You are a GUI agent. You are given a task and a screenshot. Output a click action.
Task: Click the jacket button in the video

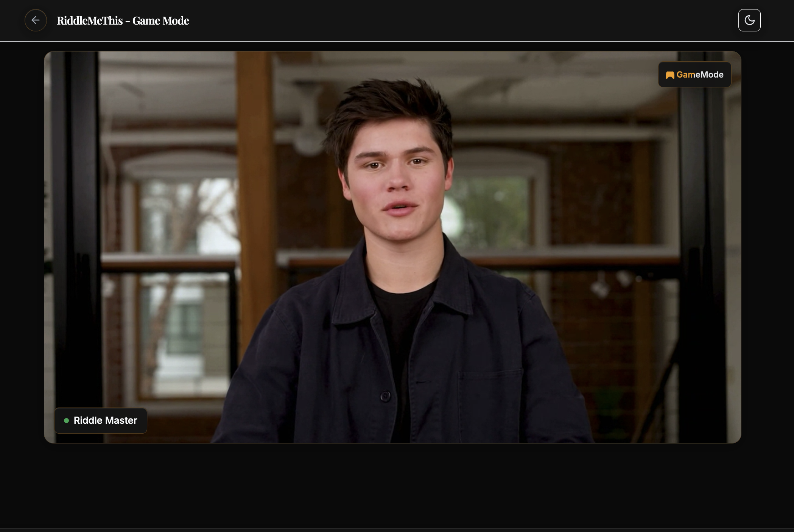coord(385,396)
